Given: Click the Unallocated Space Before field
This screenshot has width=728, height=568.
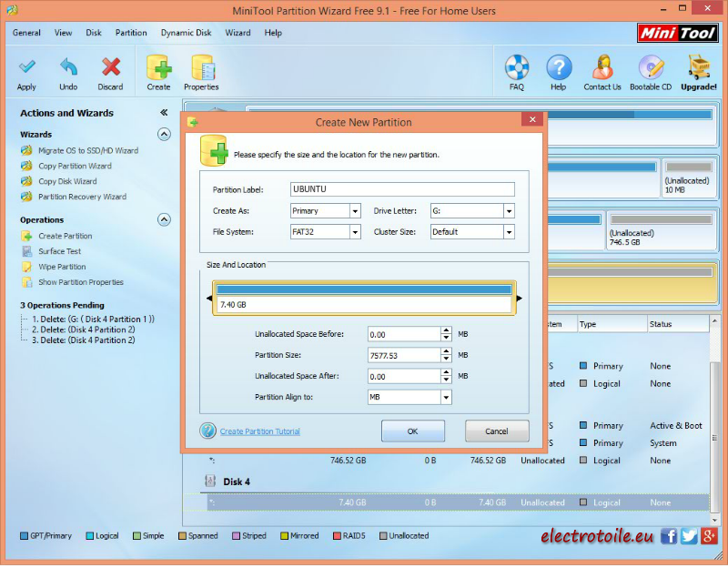Looking at the screenshot, I should point(404,334).
